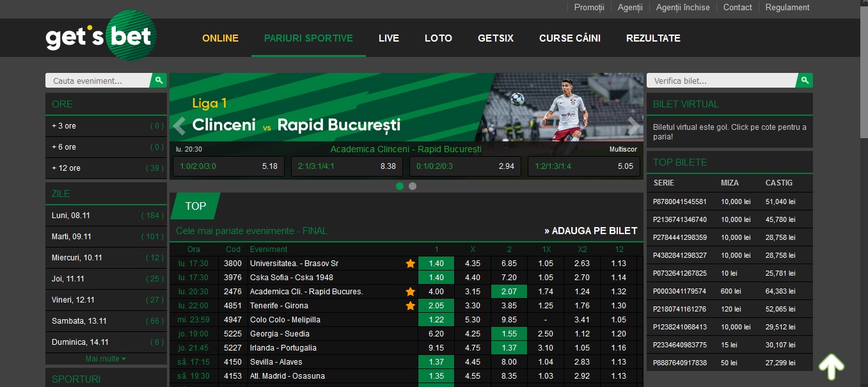Click the Academica Clinceni - Rapid București banner title

[406, 149]
